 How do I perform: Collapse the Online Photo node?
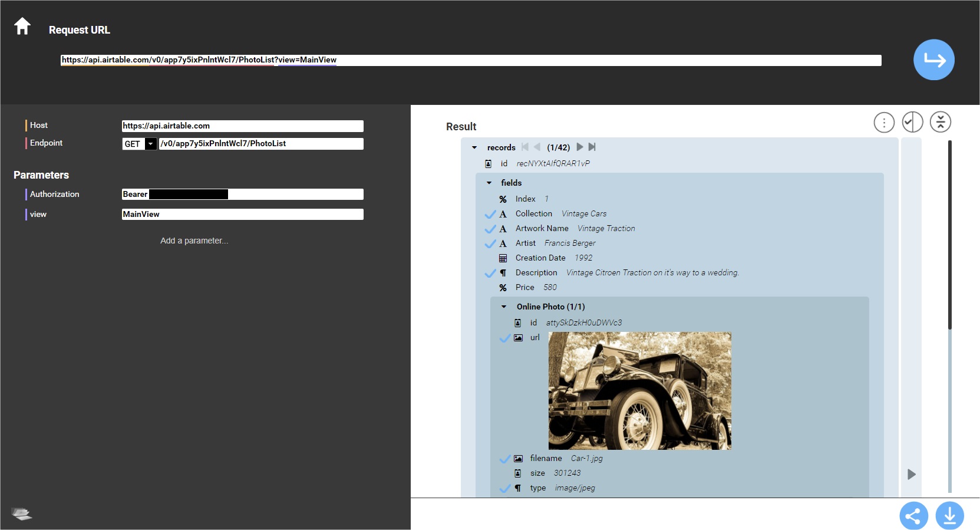point(504,307)
